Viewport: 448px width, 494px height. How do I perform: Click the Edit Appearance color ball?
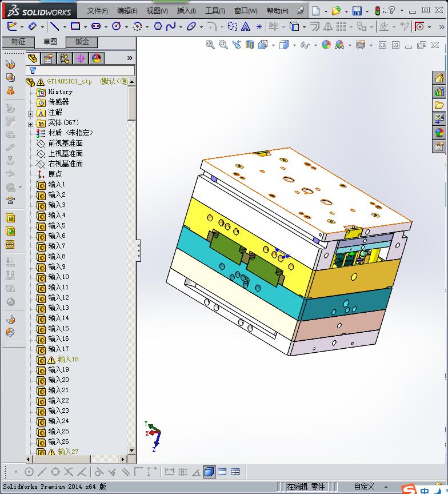tap(326, 45)
